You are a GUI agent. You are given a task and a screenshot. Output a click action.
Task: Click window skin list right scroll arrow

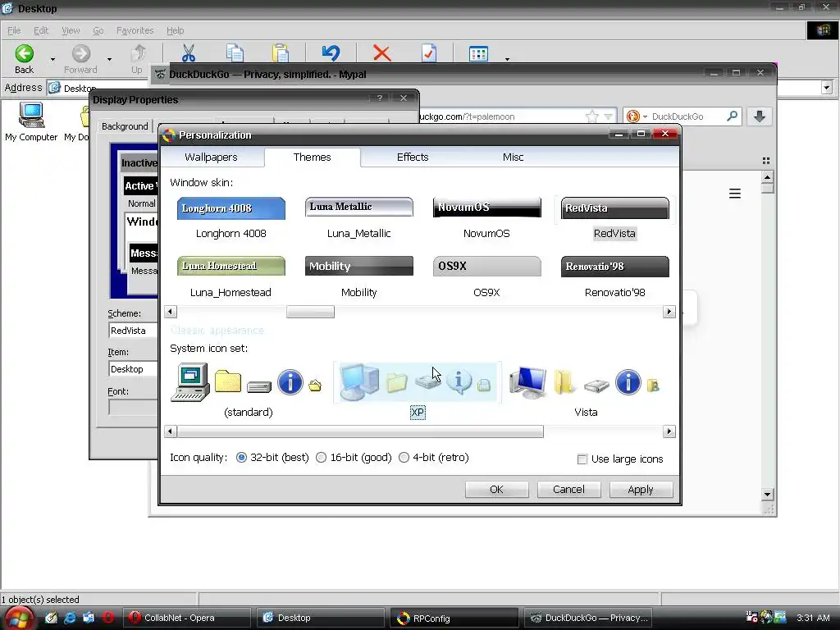tap(669, 312)
